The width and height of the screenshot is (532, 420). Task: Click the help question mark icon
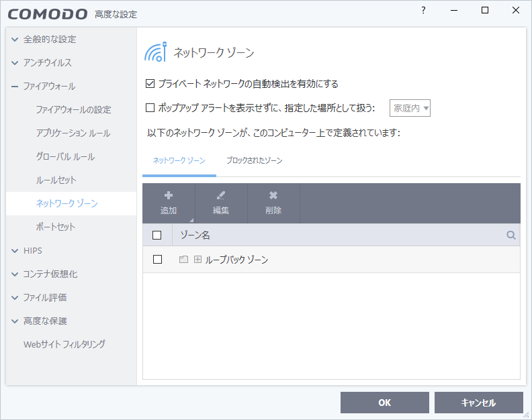click(x=423, y=11)
